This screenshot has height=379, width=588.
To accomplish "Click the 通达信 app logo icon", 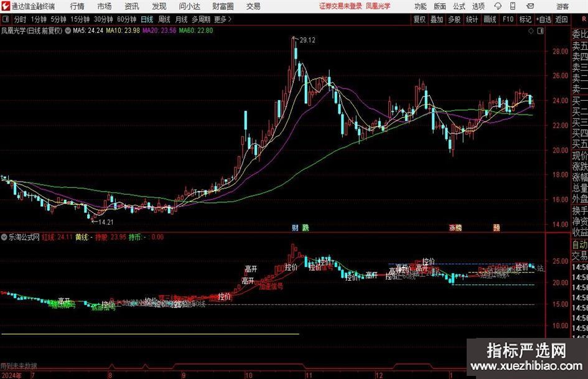I will (x=5, y=6).
